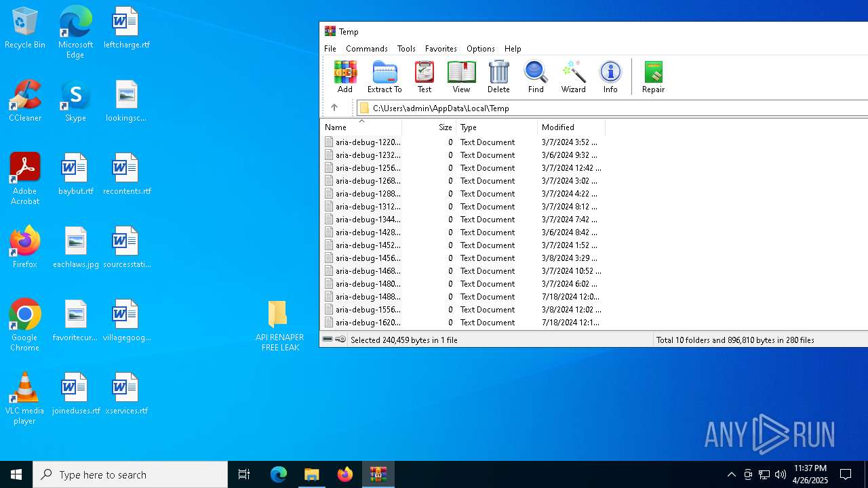Image resolution: width=868 pixels, height=488 pixels.
Task: Open volume control in system tray
Action: coord(781,474)
